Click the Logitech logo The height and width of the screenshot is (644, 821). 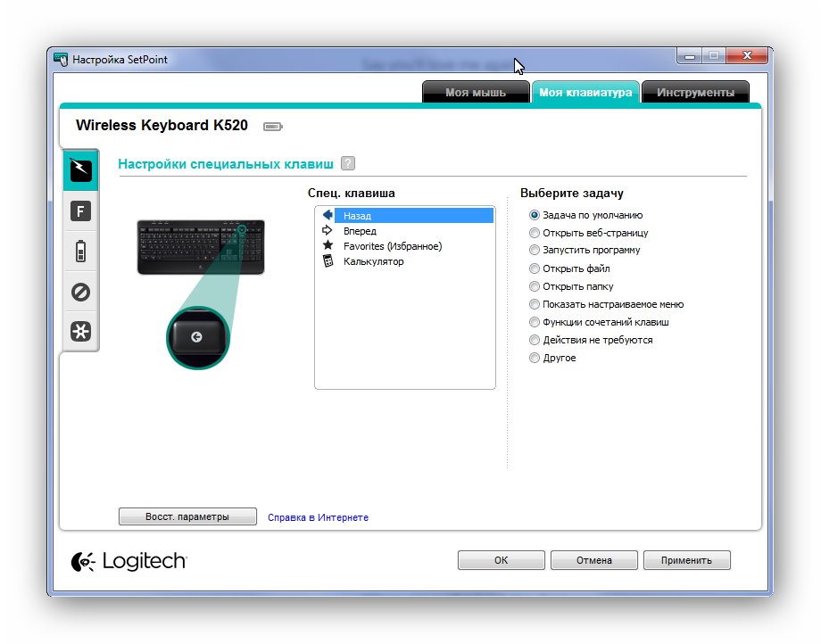[129, 561]
